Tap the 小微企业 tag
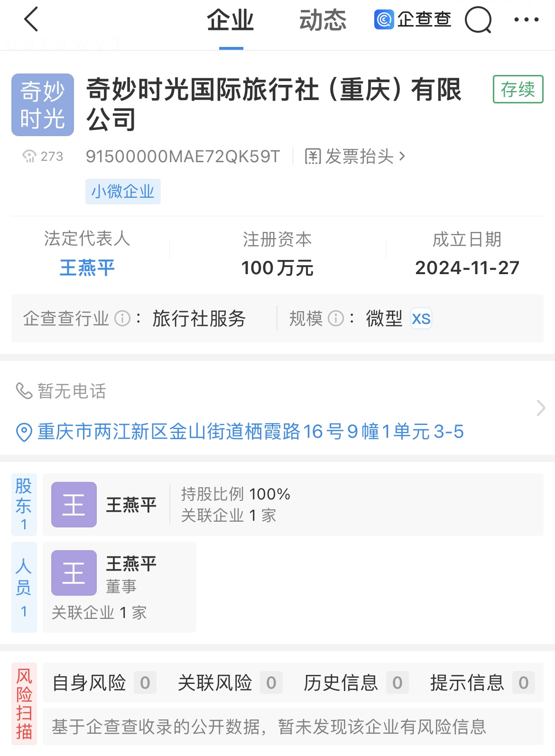Screen dimensions: 555x756 (123, 192)
